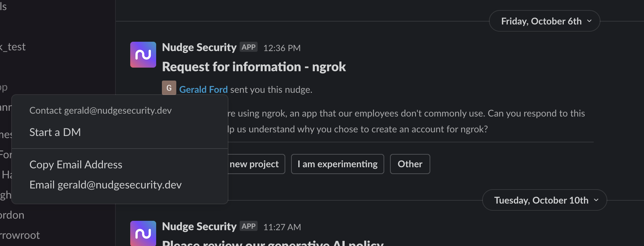Screen dimensions: 644x246
Task: Open the sidebar item ending in "_test"
Action: point(14,47)
